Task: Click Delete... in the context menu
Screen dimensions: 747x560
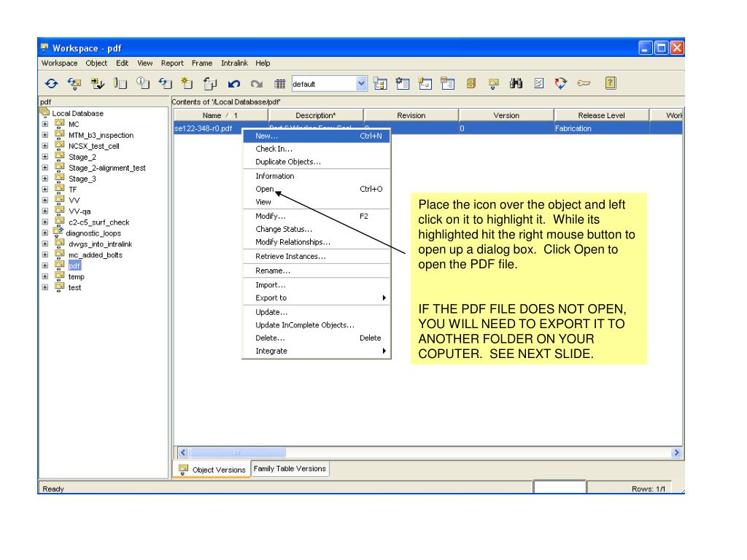Action: point(317,338)
